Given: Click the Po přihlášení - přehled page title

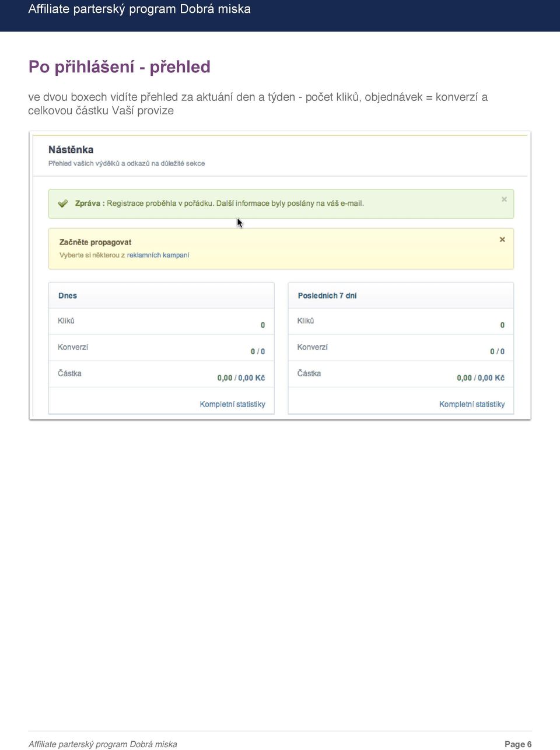Looking at the screenshot, I should (120, 67).
